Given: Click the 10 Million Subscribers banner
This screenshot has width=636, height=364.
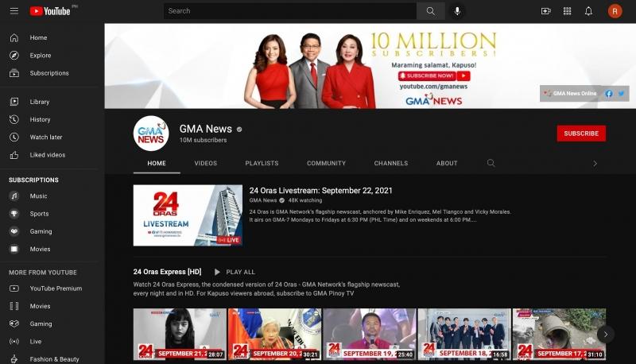Looking at the screenshot, I should tap(370, 66).
